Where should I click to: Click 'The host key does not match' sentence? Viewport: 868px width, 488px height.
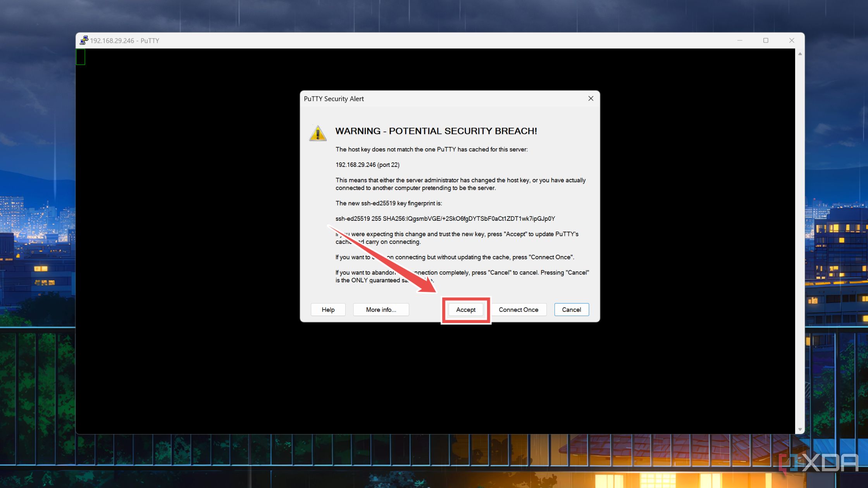pyautogui.click(x=432, y=149)
